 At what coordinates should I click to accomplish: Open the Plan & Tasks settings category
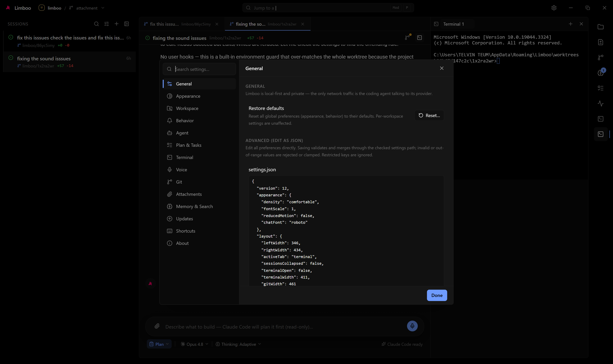pos(199,145)
